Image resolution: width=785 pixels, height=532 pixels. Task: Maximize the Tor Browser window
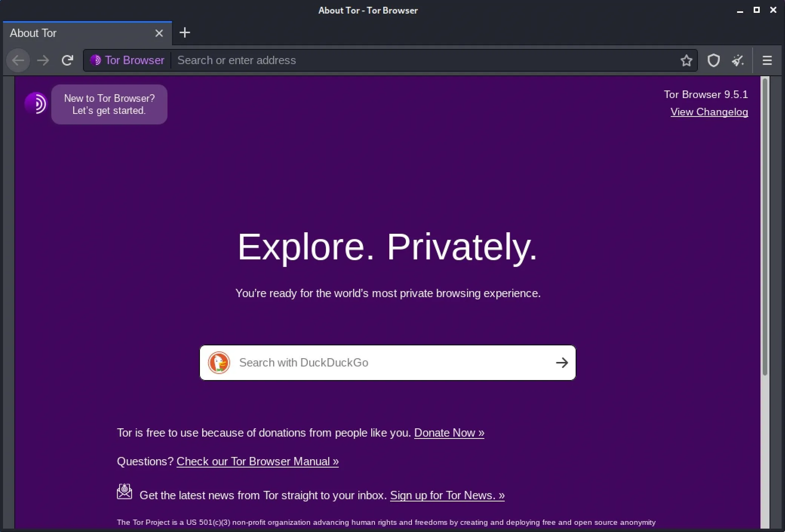pyautogui.click(x=756, y=10)
